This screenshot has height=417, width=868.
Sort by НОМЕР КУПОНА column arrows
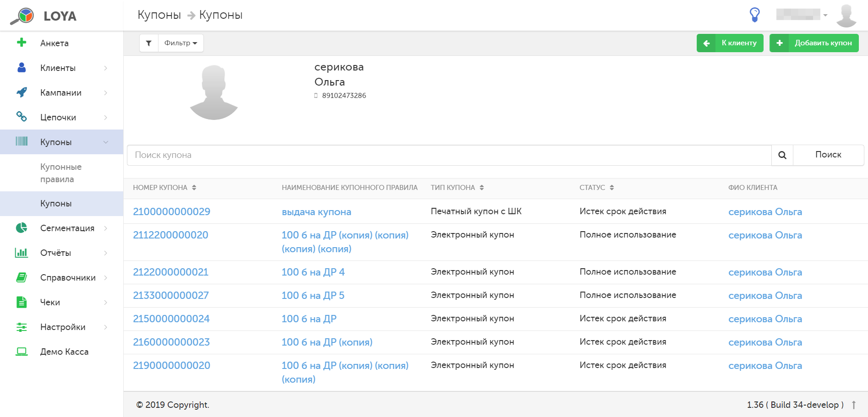[x=194, y=188]
